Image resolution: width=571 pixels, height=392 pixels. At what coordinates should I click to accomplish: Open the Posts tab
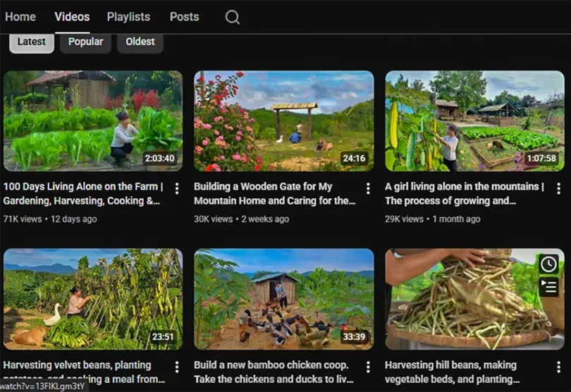point(184,17)
